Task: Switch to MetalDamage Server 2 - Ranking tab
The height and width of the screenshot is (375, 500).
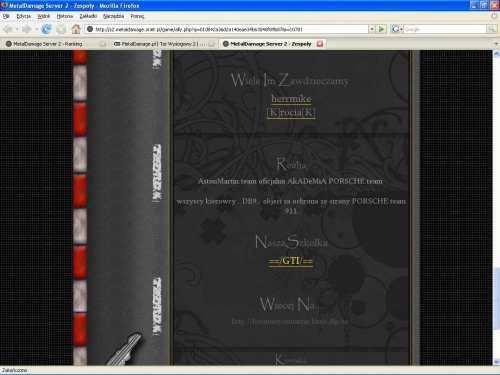Action: (48, 44)
